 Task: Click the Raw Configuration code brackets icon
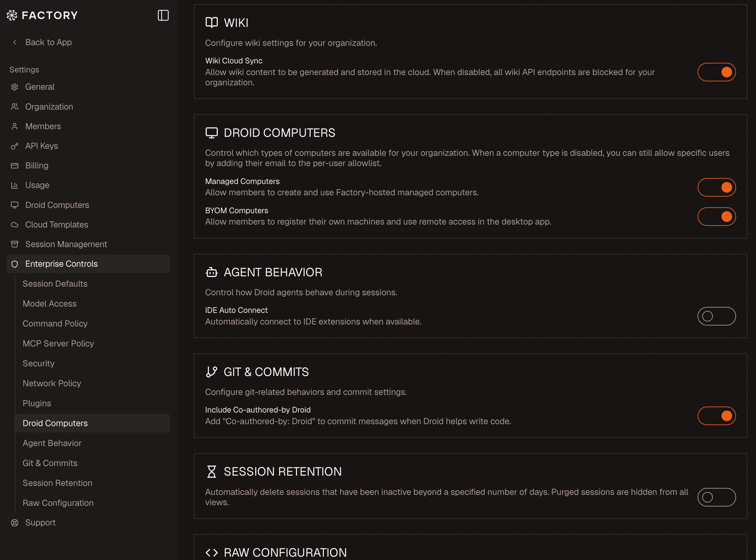212,553
